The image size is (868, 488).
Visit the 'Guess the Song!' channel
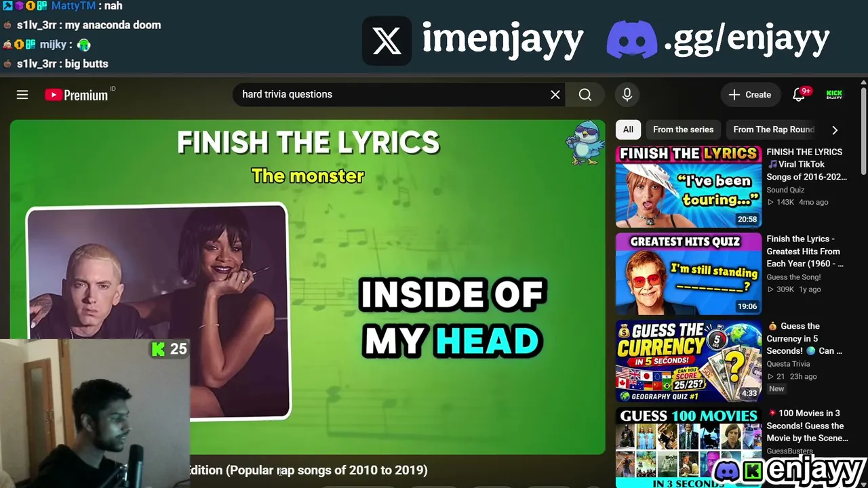(793, 277)
